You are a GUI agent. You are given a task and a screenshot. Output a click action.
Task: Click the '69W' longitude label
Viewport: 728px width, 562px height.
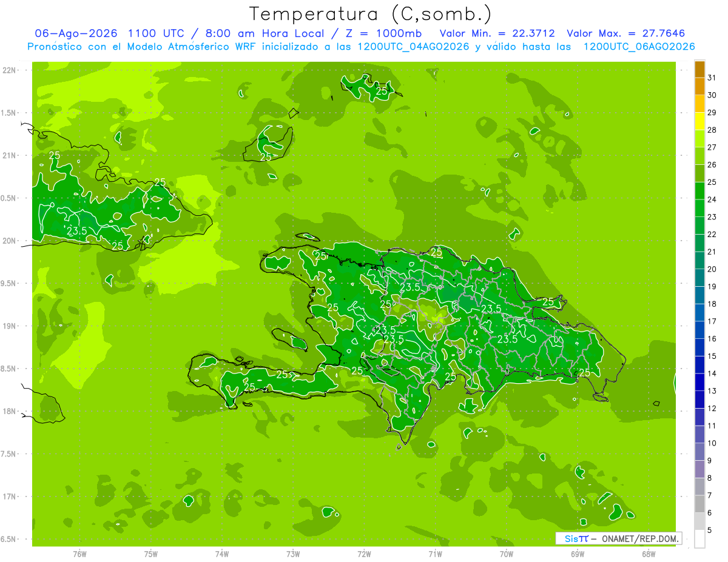tap(578, 554)
